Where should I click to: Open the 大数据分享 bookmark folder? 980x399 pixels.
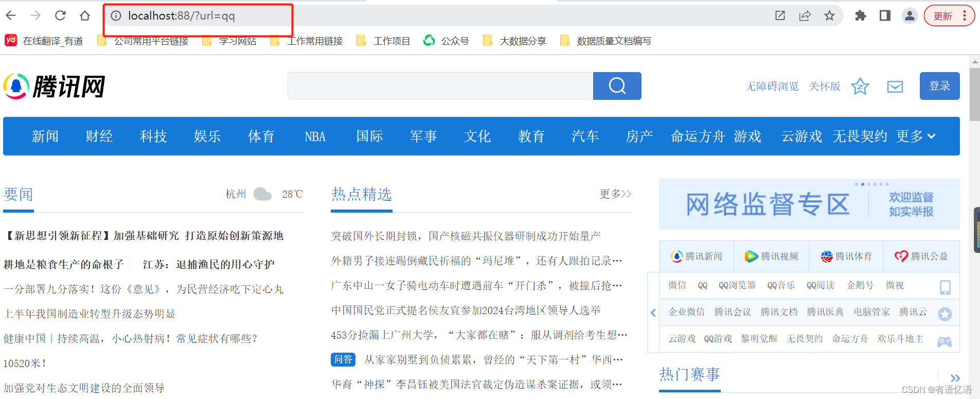(514, 41)
